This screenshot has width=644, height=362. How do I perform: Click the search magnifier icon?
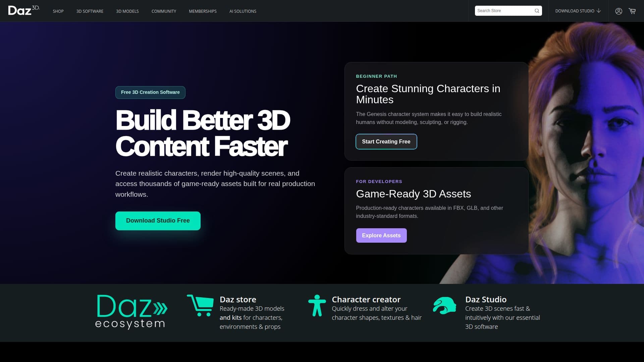537,11
